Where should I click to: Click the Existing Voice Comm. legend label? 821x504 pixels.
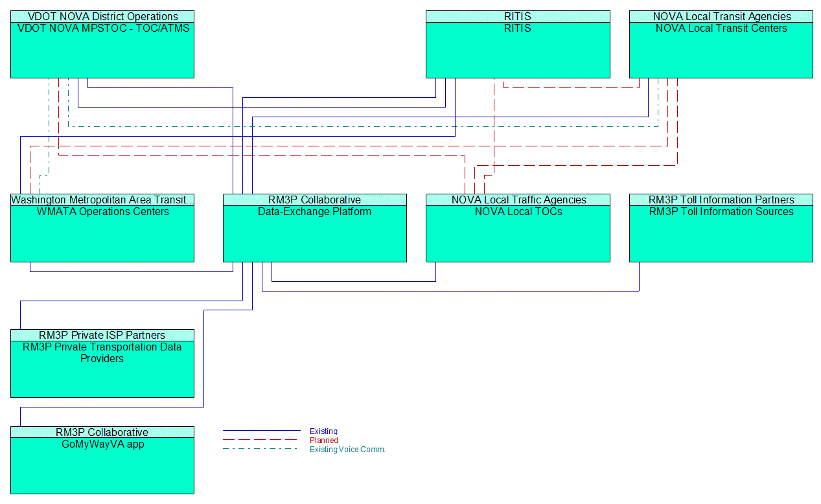[347, 450]
